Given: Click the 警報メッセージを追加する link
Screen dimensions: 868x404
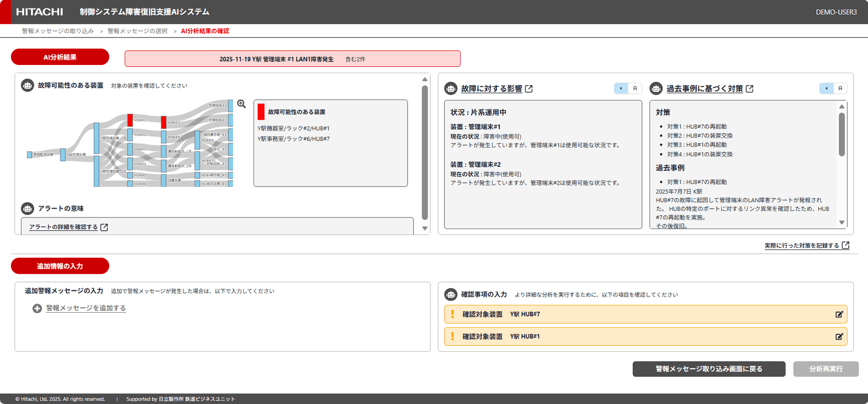Looking at the screenshot, I should (86, 308).
